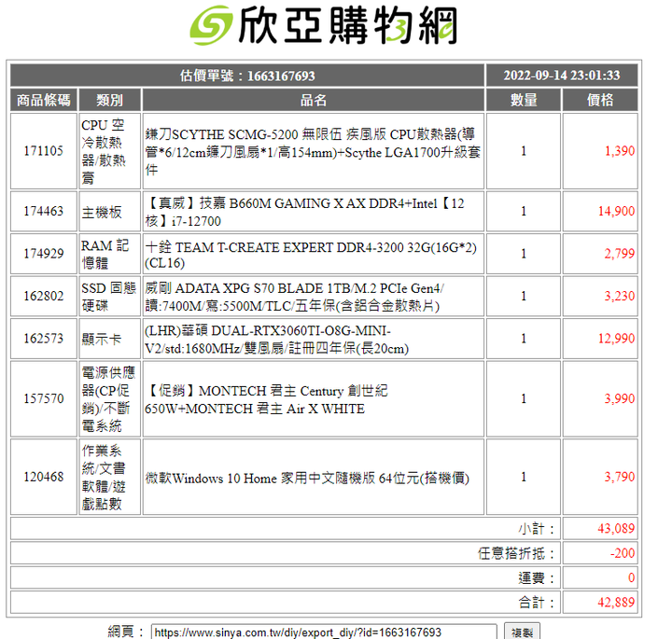Click category CPU 空冷散熱器/散熱膏
Image resolution: width=672 pixels, height=639 pixels.
coord(104,151)
